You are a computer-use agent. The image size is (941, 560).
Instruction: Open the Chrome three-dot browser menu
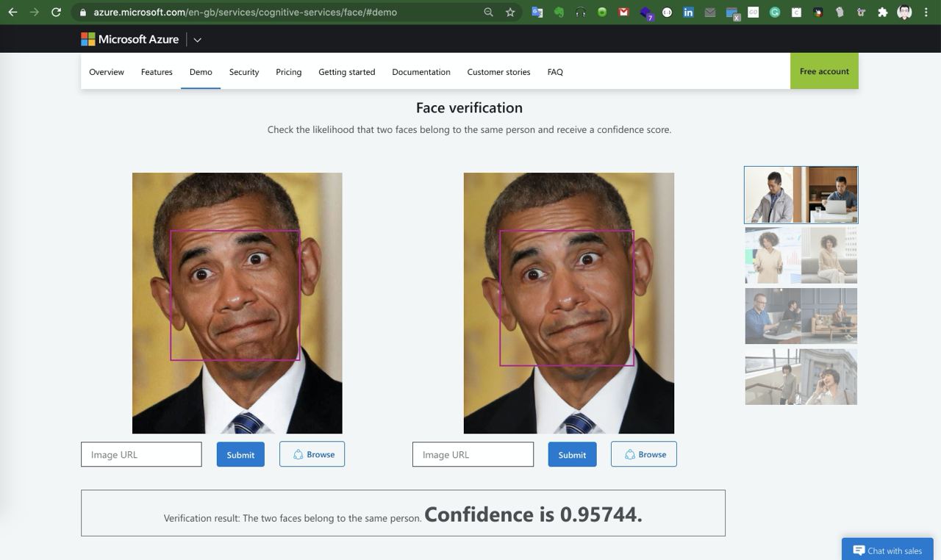click(925, 12)
